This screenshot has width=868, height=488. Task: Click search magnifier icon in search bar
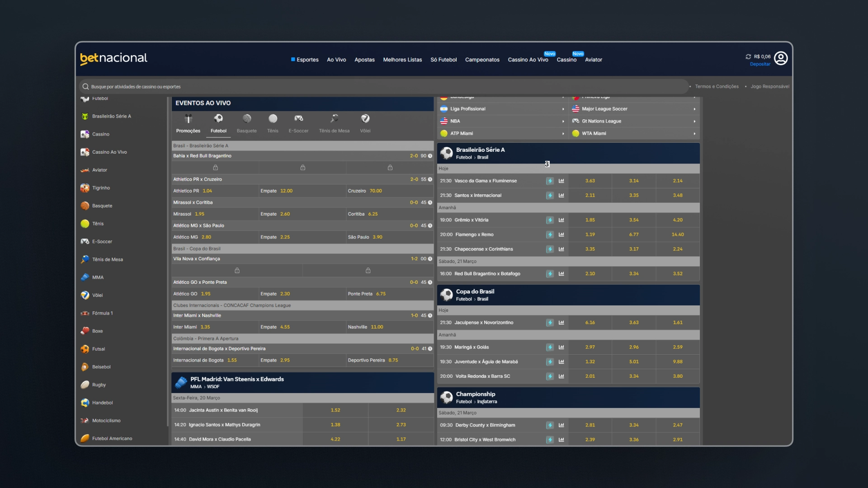[85, 87]
